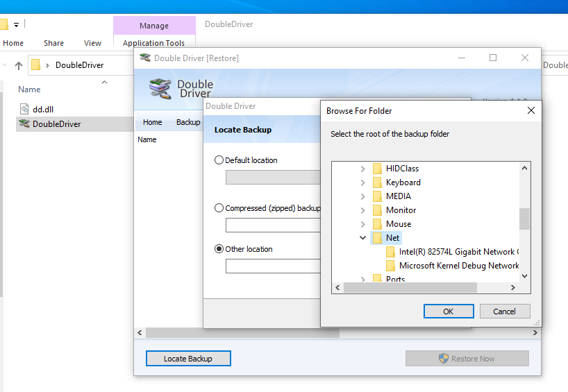Expand the Monitor tree node
The width and height of the screenshot is (568, 392).
click(362, 210)
